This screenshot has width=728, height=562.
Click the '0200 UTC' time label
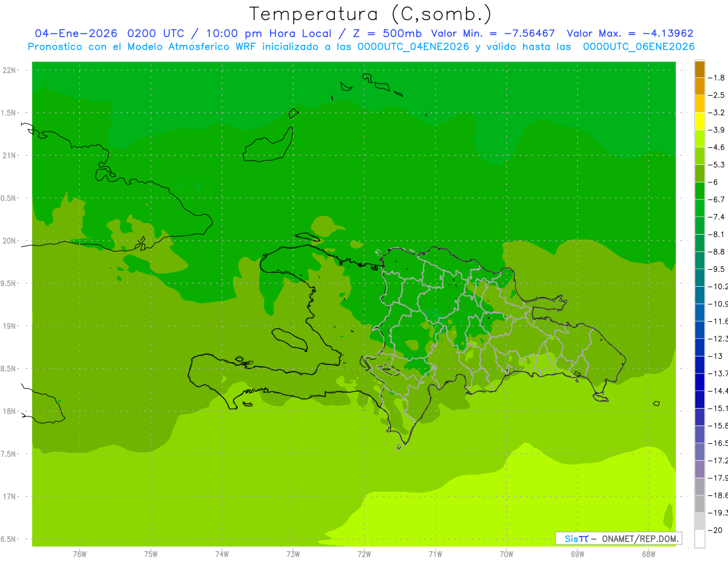155,33
